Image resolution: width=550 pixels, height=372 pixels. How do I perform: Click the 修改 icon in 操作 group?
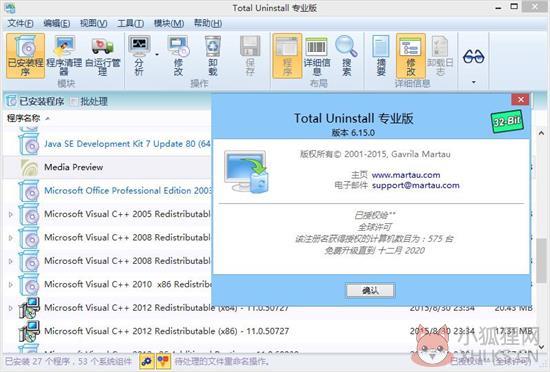point(178,55)
